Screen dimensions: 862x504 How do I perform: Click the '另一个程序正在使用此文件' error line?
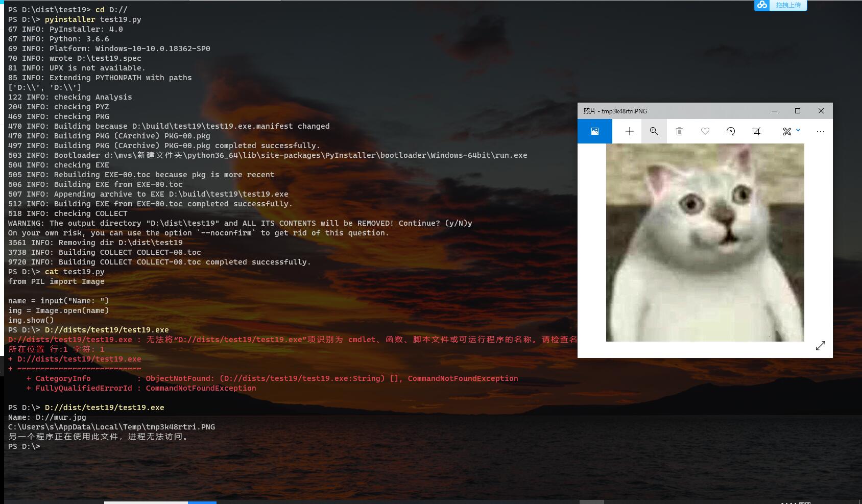click(x=100, y=437)
